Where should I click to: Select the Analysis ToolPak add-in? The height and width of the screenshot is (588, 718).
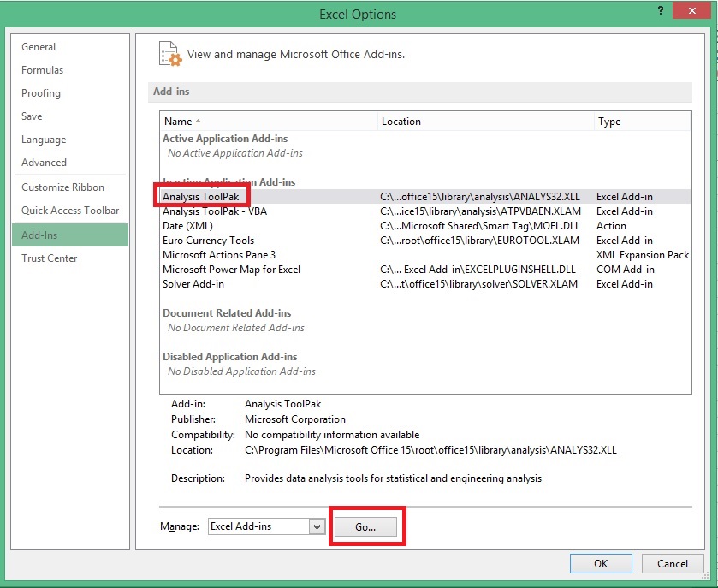201,196
